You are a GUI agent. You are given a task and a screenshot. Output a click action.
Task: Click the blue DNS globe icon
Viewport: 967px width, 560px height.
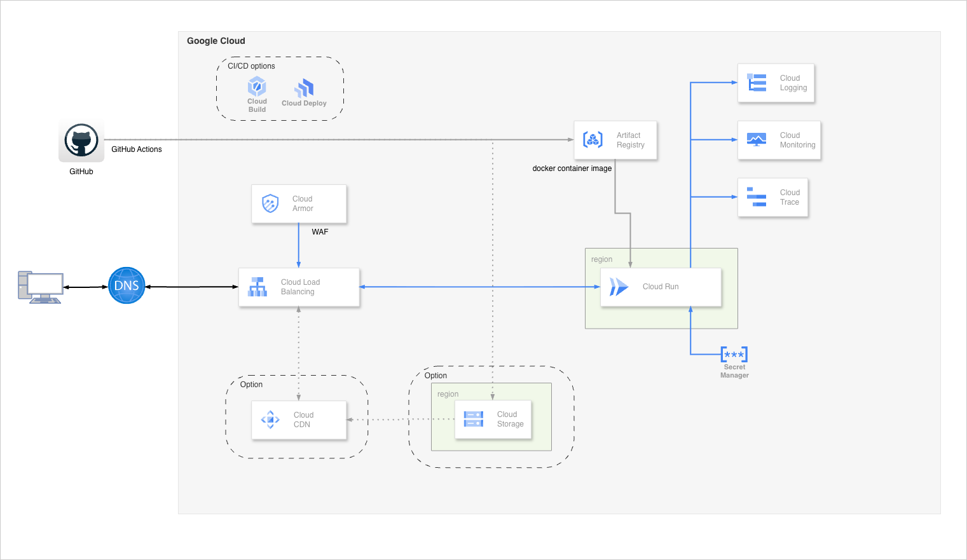coord(127,285)
